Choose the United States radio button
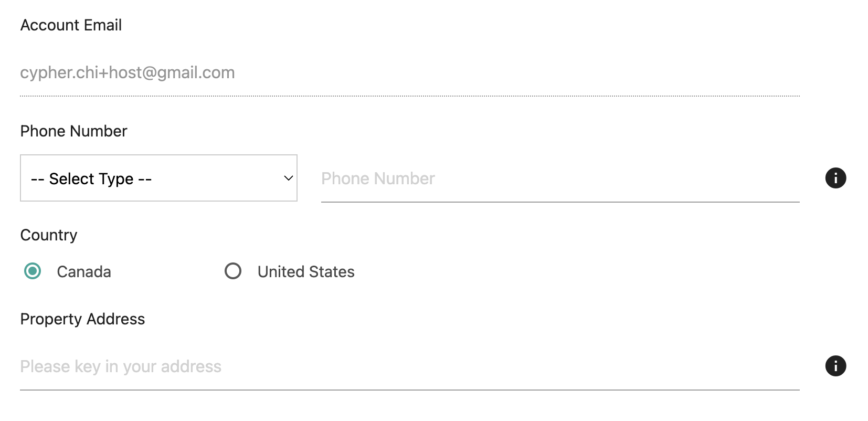The height and width of the screenshot is (421, 868). point(233,271)
